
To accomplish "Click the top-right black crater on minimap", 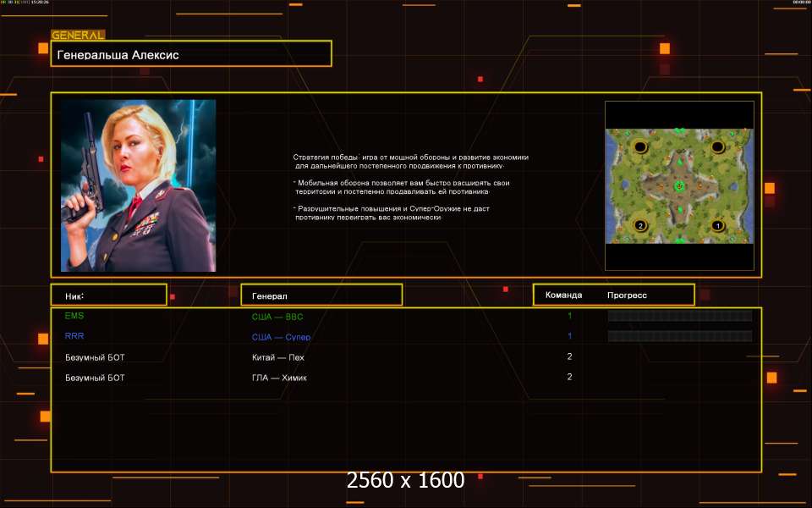I will click(x=717, y=147).
